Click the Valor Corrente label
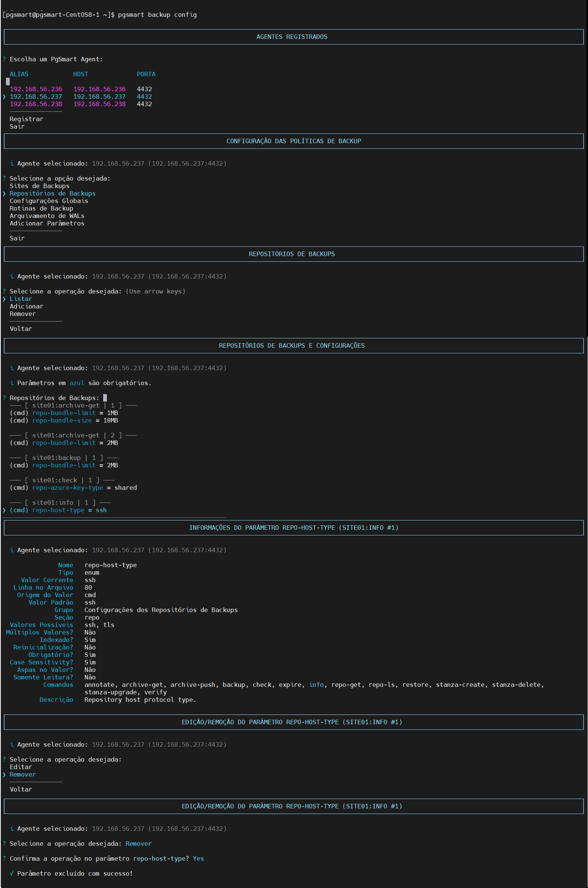 tap(47, 580)
